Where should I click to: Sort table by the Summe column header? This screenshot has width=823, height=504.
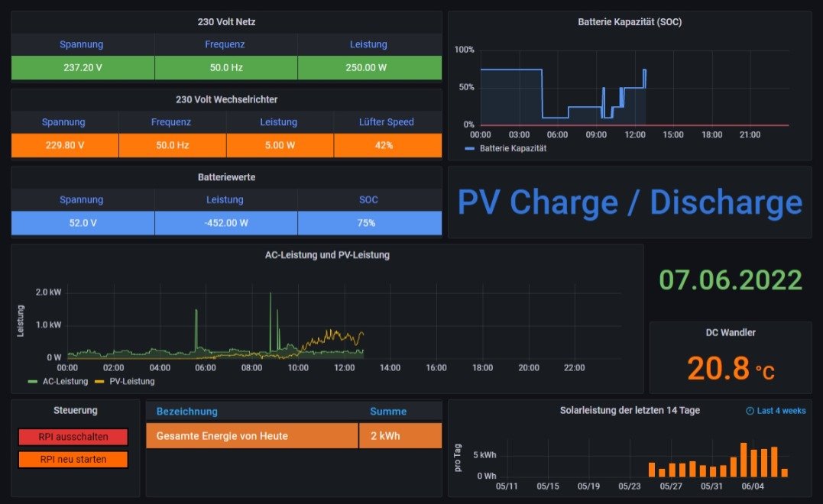388,412
